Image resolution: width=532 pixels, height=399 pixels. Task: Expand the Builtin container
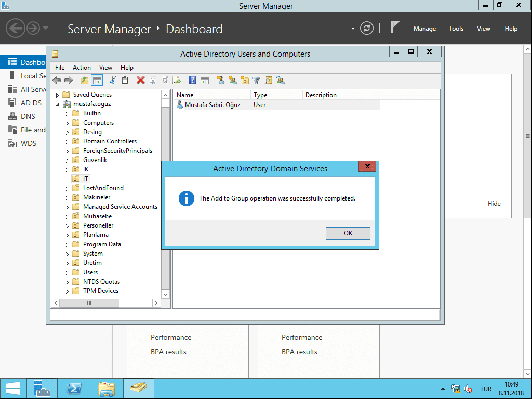click(67, 114)
